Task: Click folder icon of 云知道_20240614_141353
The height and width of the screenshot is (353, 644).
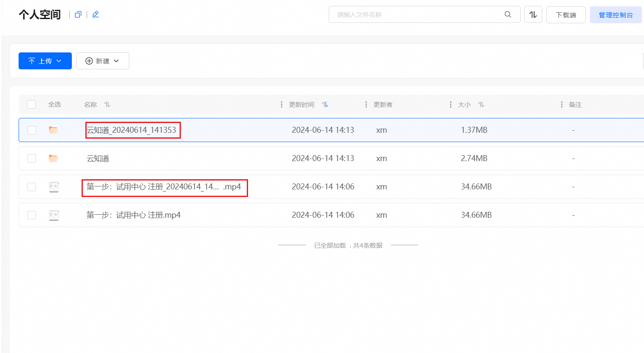Action: 53,130
